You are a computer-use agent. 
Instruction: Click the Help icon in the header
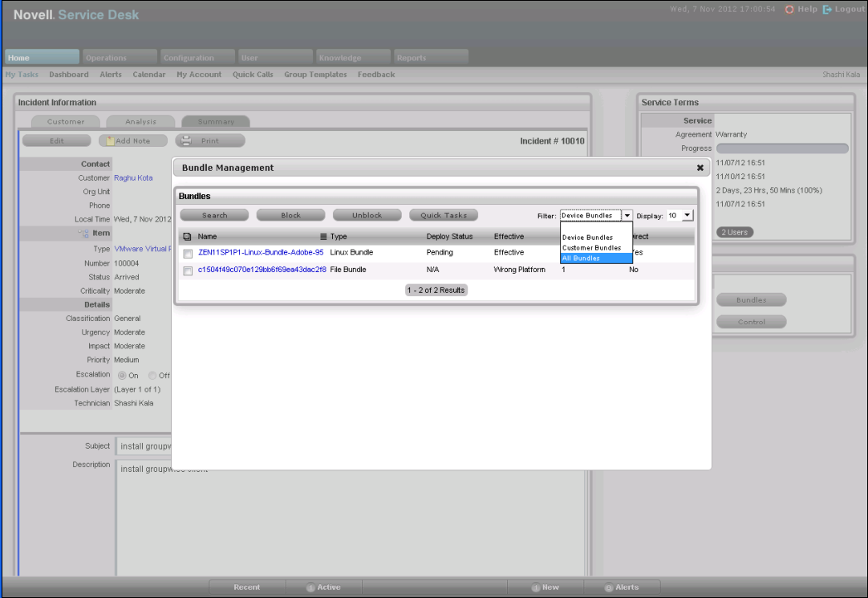(x=789, y=10)
